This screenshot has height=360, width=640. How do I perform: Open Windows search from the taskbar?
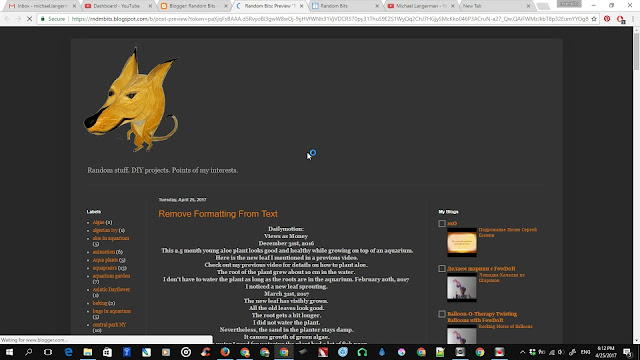pos(29,352)
